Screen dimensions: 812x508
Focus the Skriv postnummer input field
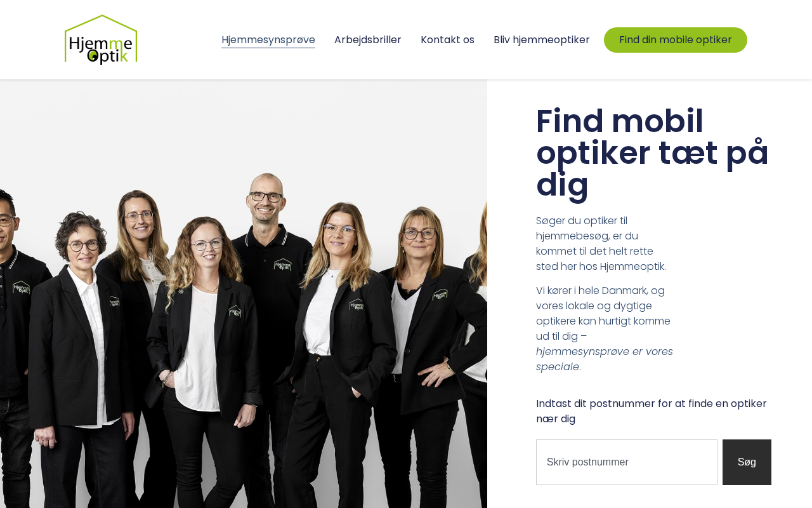click(627, 462)
